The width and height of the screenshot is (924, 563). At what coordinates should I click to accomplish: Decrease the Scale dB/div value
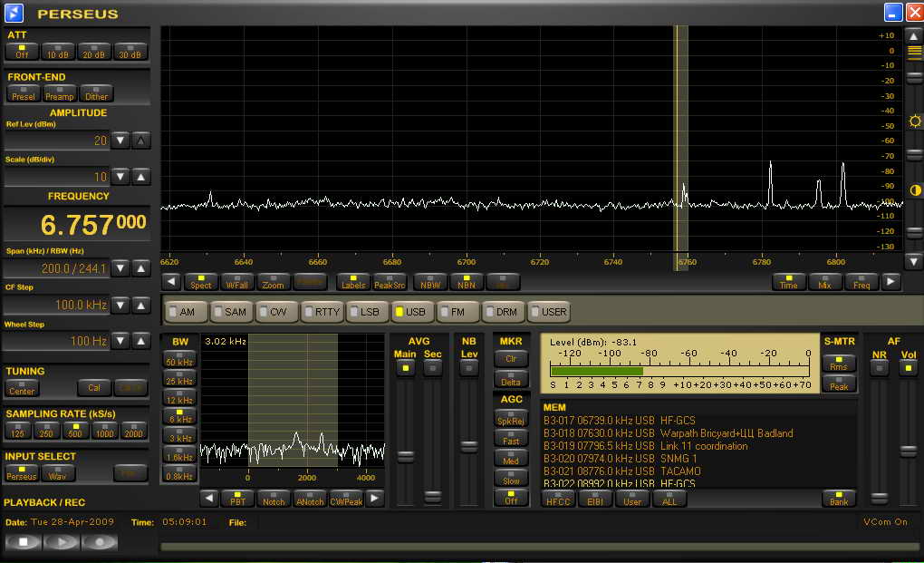[x=120, y=177]
